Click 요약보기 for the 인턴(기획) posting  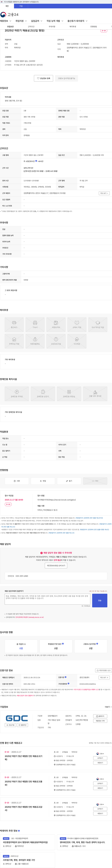100,758
